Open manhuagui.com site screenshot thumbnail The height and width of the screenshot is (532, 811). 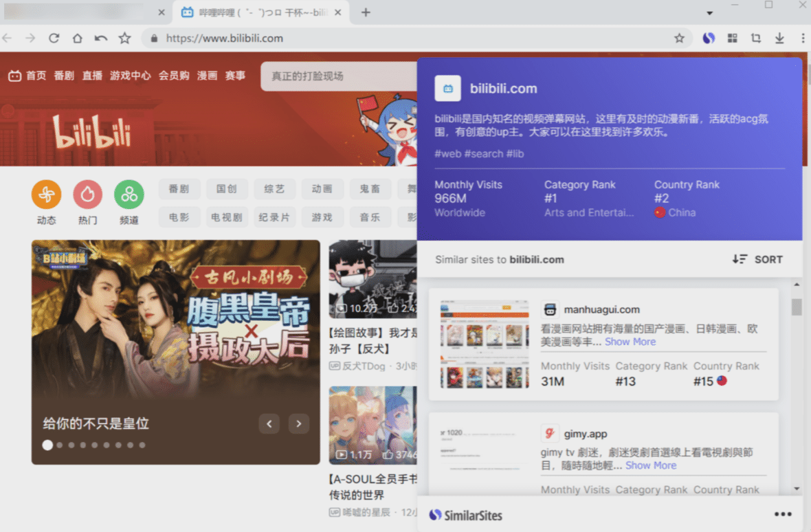(485, 344)
